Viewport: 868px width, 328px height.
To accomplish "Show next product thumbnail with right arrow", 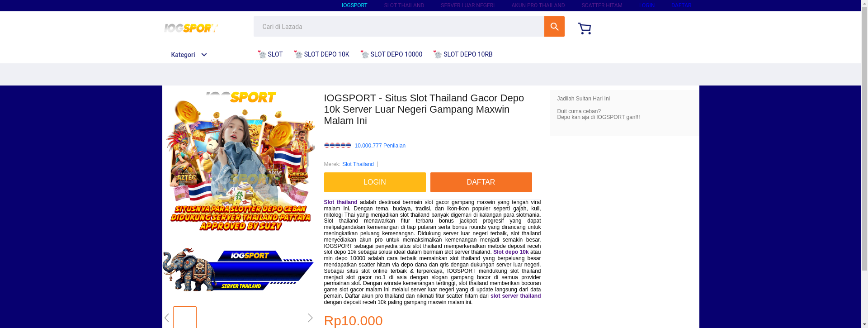I will point(310,318).
